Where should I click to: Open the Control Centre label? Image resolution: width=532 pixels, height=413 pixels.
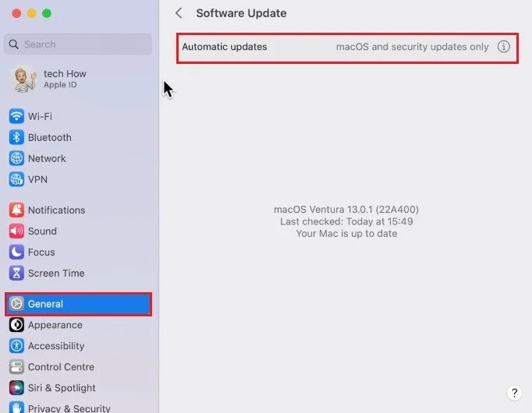tap(61, 367)
